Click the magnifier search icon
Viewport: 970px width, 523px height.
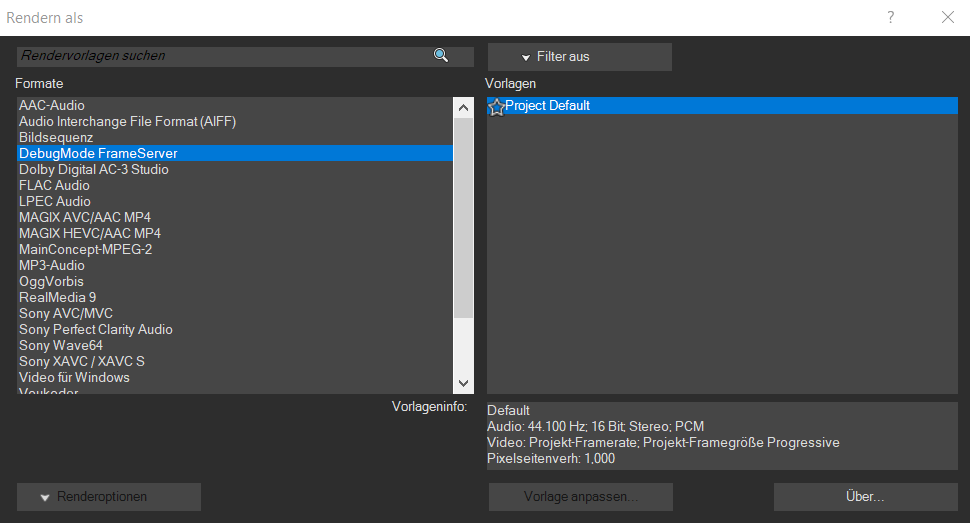point(441,56)
